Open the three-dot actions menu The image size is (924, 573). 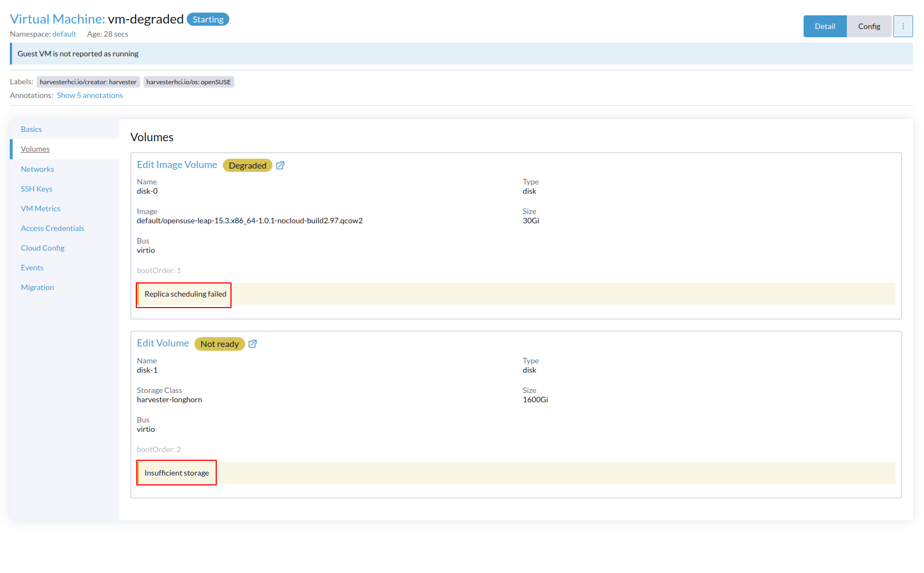tap(903, 26)
